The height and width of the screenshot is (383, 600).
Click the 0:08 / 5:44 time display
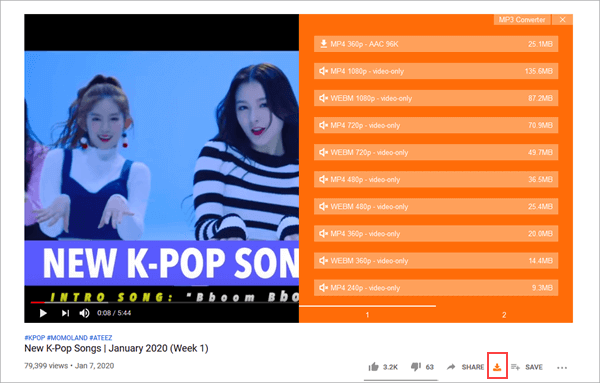coord(114,313)
